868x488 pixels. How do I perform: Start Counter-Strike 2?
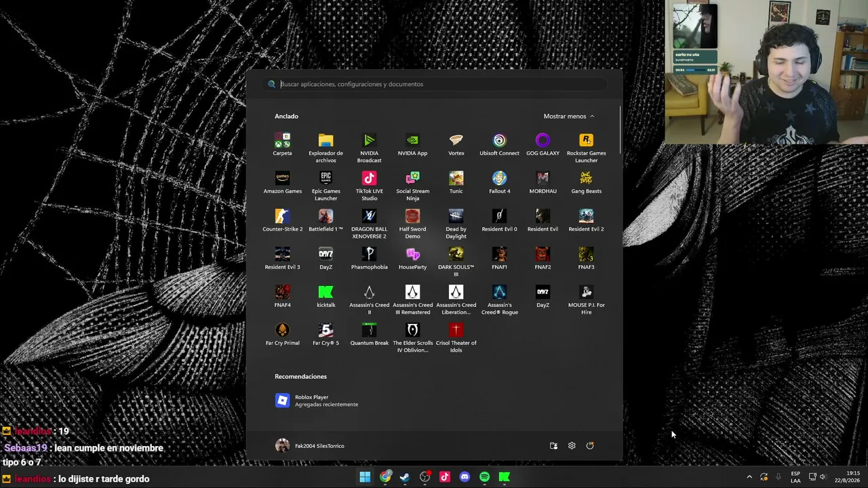(282, 221)
